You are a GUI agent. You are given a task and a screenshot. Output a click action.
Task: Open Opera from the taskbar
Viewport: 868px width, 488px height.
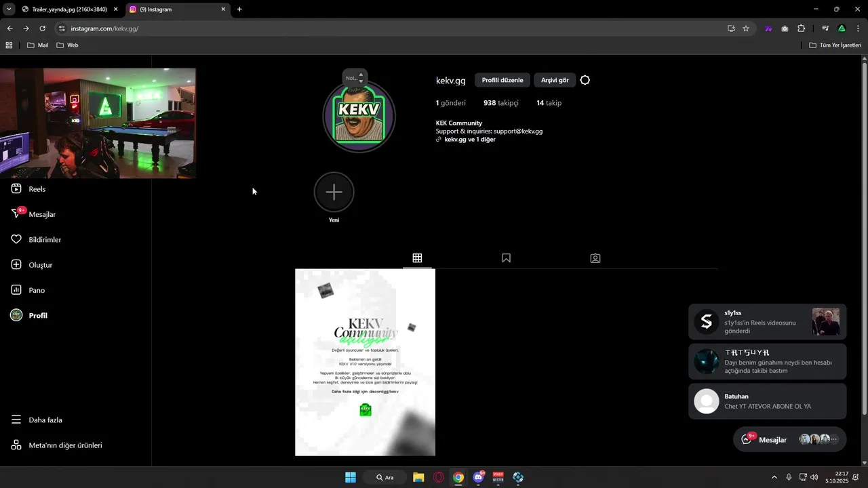coord(439,477)
